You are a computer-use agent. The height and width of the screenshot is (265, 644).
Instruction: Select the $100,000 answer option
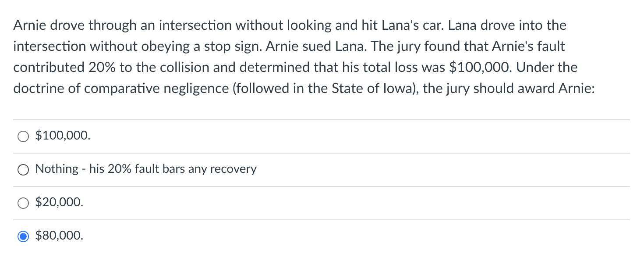click(24, 136)
